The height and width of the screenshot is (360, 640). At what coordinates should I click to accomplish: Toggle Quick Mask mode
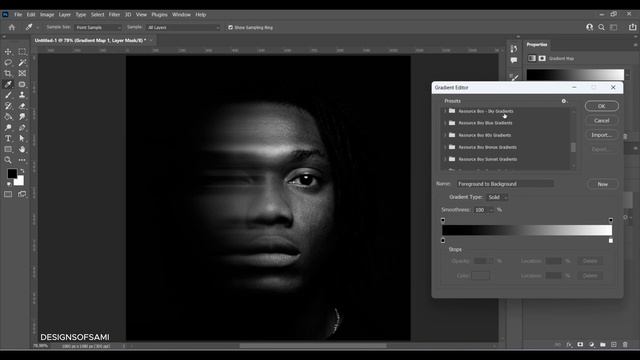point(8,194)
